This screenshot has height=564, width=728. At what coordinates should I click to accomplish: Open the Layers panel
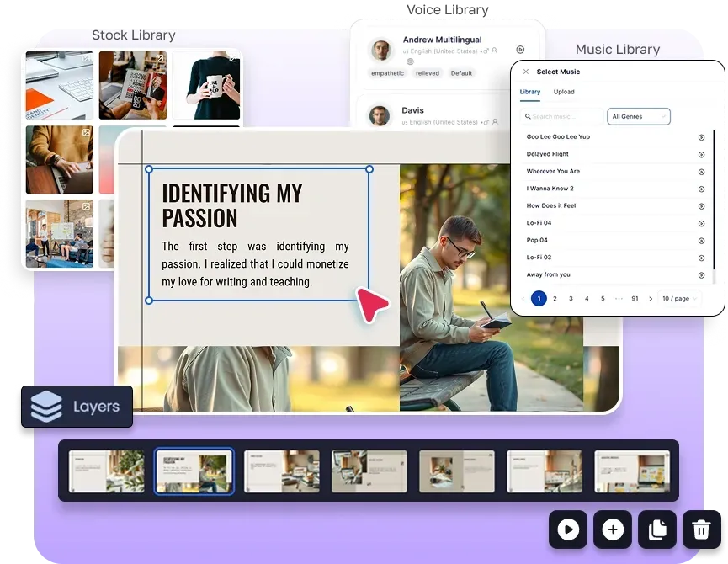click(x=77, y=407)
